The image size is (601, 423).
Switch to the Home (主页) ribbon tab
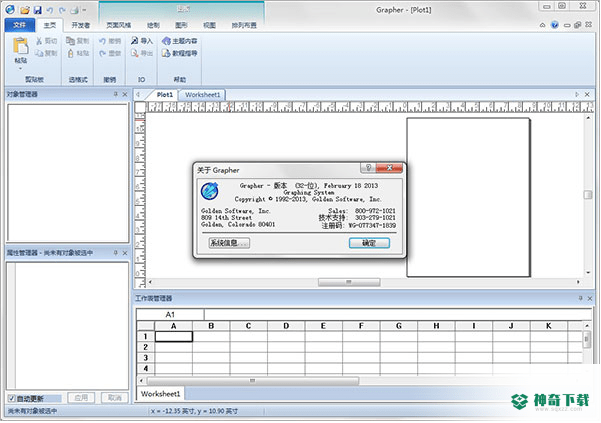[50, 25]
